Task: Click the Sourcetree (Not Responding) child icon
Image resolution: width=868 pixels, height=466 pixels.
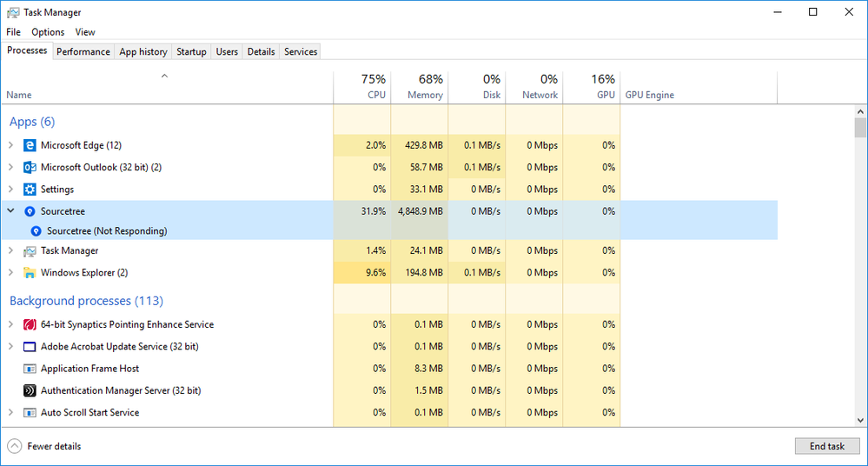Action: [x=36, y=231]
